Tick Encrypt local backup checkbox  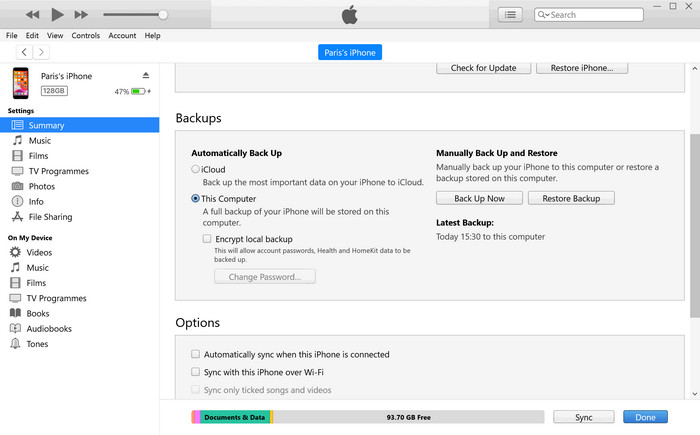(207, 238)
